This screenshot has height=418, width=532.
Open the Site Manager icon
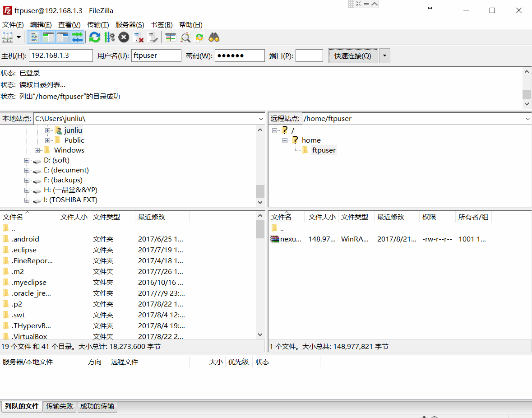[8, 37]
